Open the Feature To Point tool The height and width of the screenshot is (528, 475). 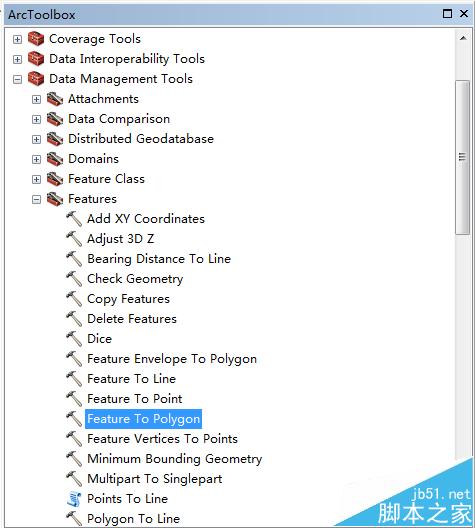[135, 399]
